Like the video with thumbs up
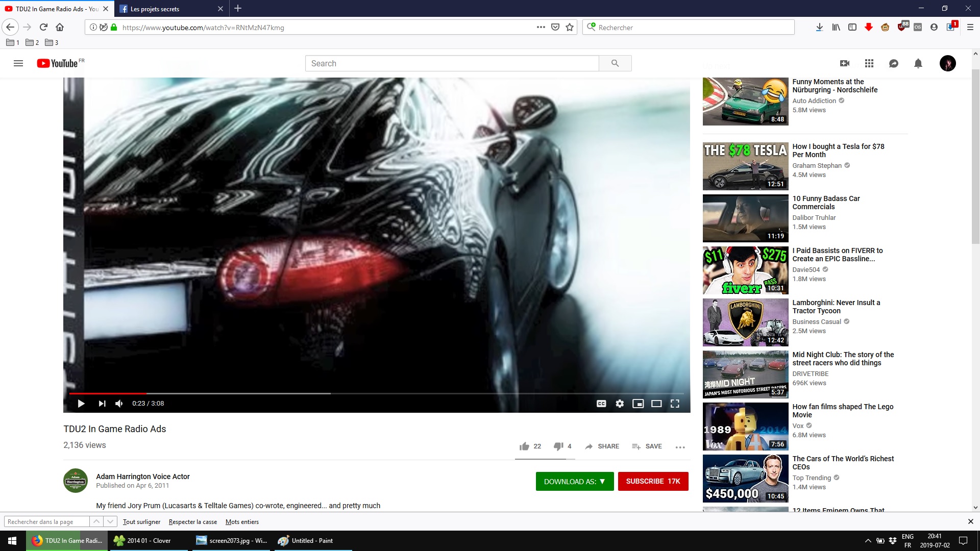This screenshot has width=980, height=551. click(524, 446)
